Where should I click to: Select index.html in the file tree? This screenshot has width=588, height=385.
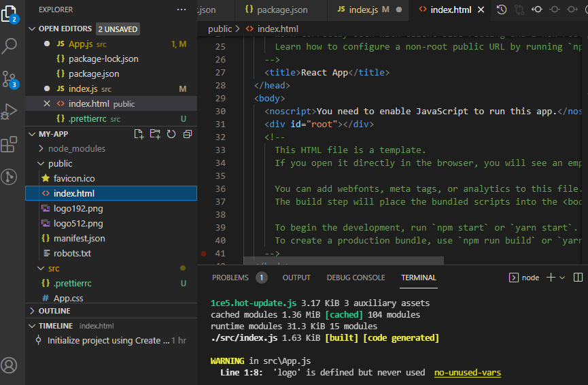coord(111,193)
